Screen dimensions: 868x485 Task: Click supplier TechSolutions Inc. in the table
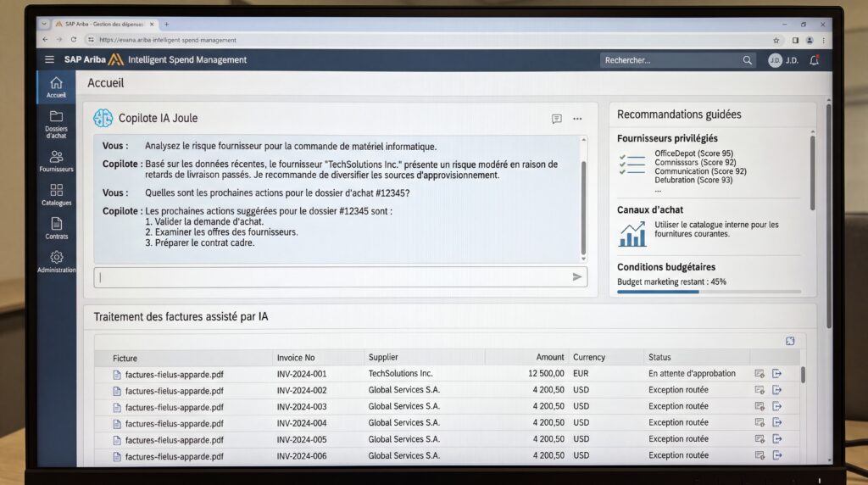401,373
